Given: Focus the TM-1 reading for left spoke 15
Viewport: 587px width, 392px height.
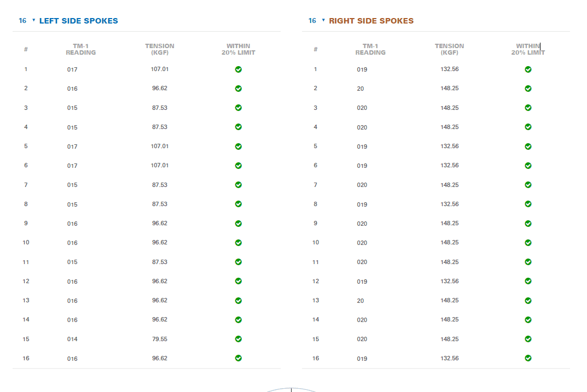Looking at the screenshot, I should pos(73,339).
